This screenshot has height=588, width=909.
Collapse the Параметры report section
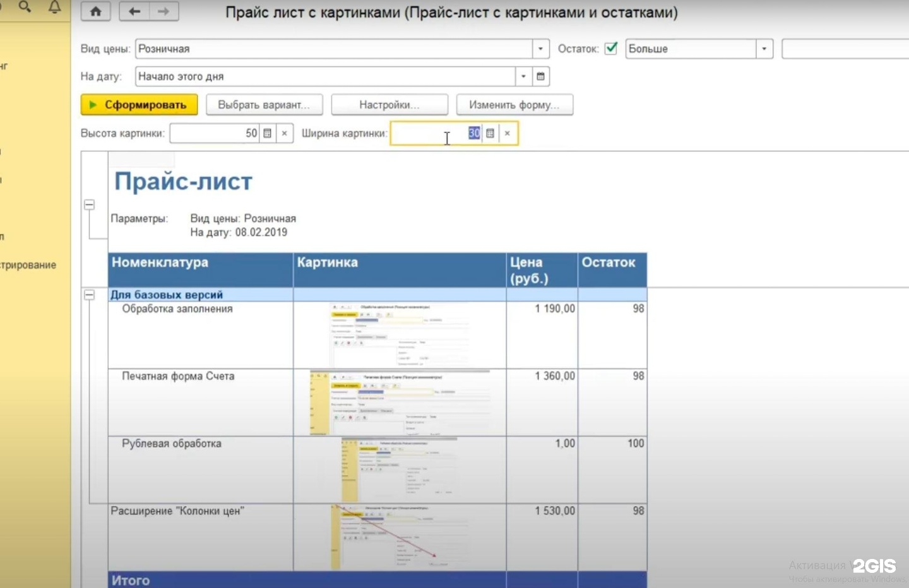90,205
